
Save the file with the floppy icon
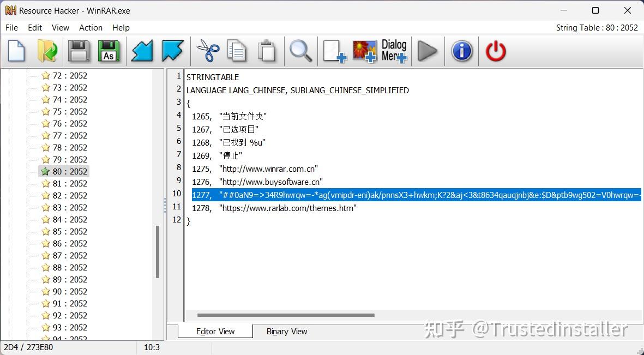pos(79,51)
